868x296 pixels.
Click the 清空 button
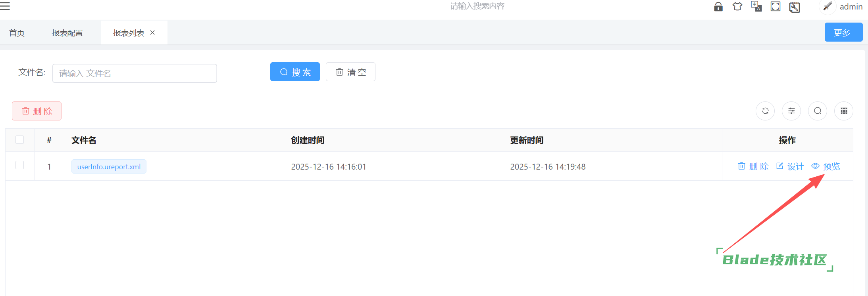(350, 72)
